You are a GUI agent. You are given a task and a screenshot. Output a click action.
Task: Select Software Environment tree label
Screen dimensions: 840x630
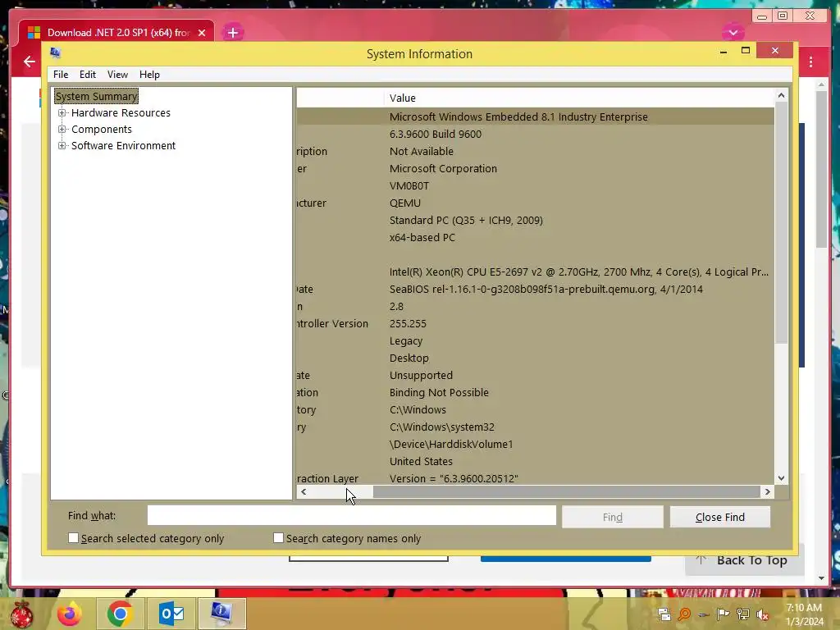tap(123, 146)
